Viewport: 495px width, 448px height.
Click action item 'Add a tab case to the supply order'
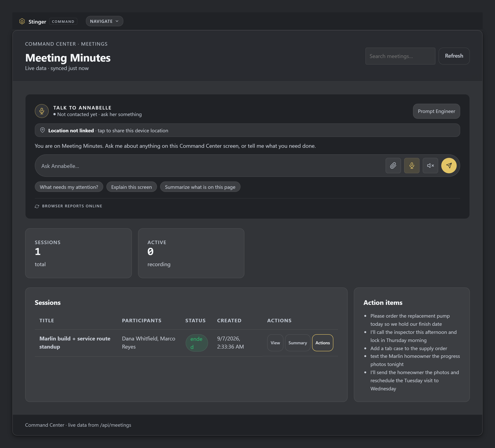(409, 348)
